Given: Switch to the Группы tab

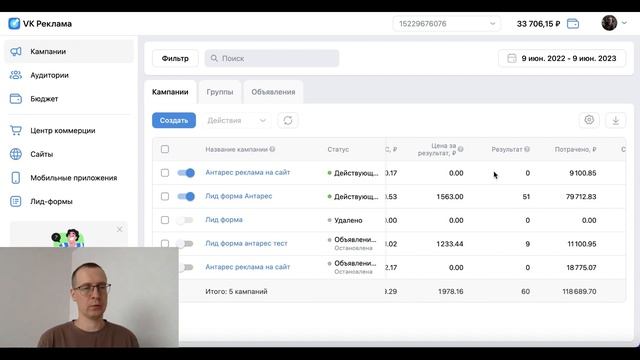Looking at the screenshot, I should tap(220, 92).
